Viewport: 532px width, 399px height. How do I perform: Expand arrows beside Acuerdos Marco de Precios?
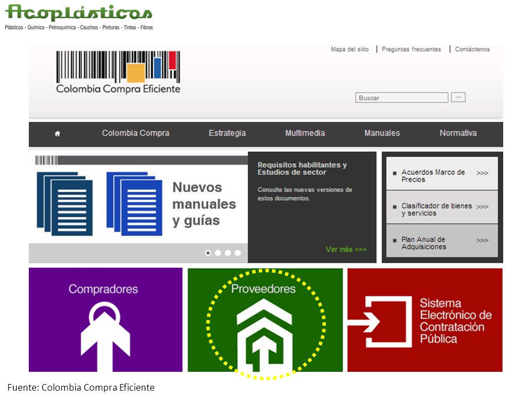[x=482, y=173]
